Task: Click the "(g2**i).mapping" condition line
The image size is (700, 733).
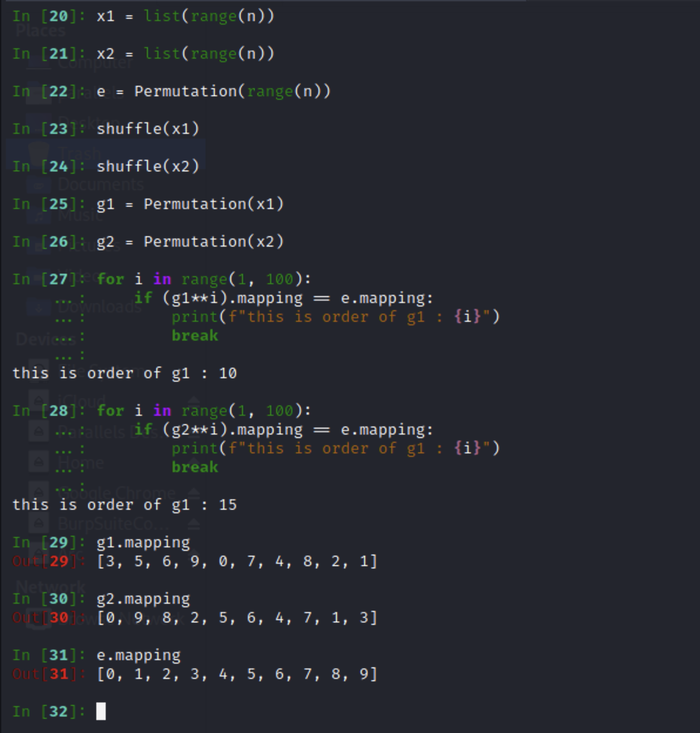Action: [x=284, y=429]
